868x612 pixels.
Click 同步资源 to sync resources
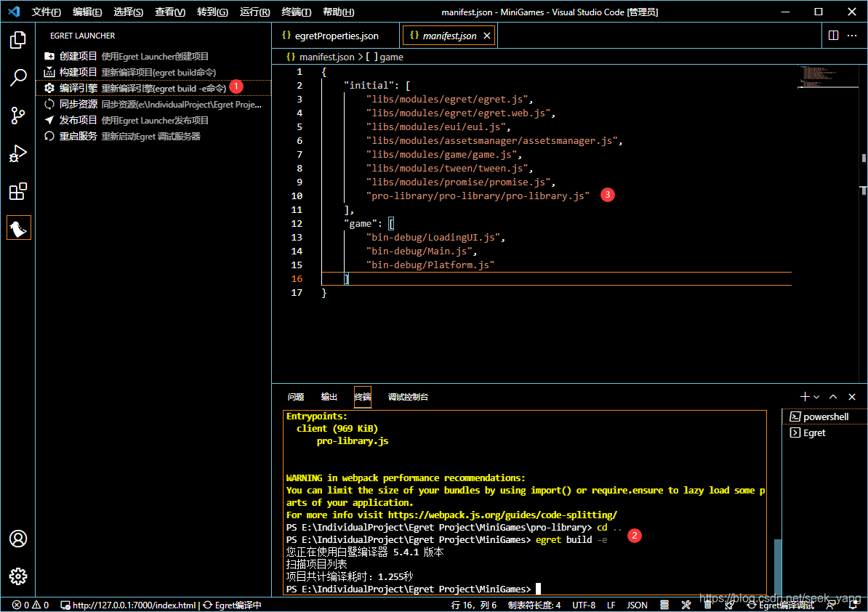coord(153,104)
